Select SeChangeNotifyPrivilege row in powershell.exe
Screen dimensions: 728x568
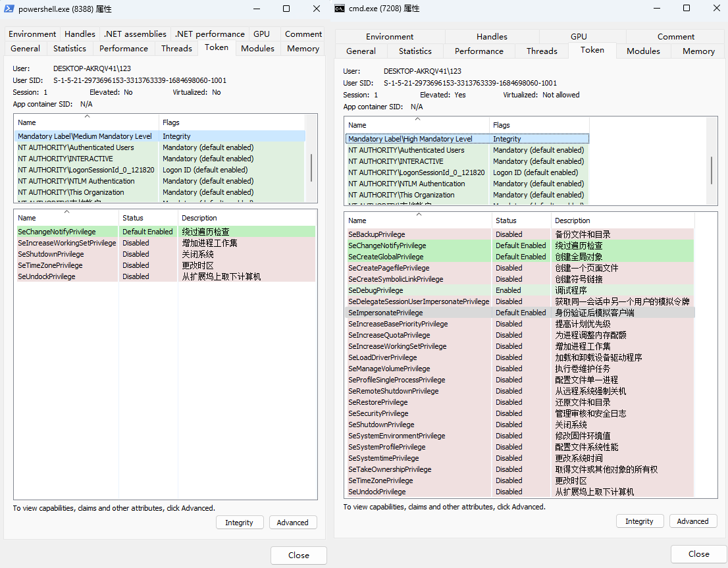click(166, 232)
